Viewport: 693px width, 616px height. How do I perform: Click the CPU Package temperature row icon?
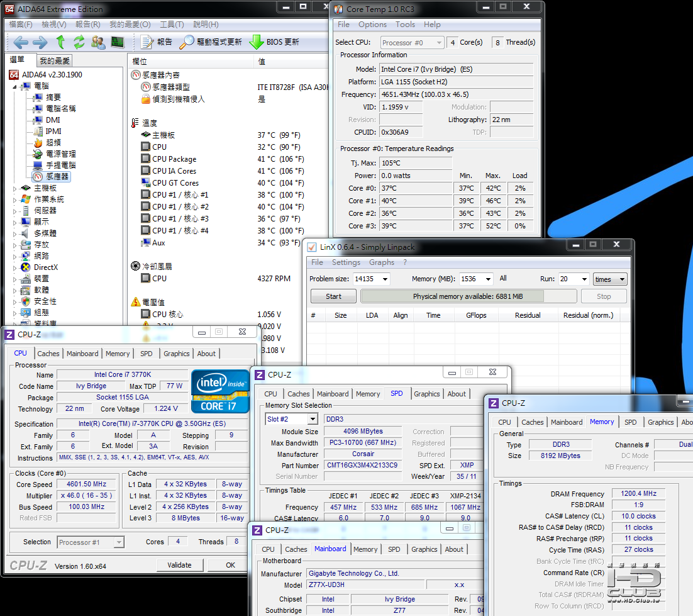(145, 159)
